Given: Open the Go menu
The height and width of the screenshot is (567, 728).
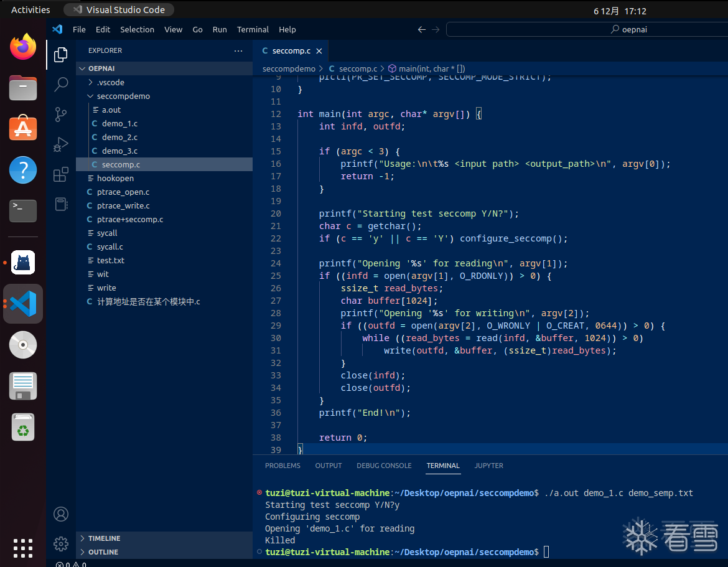Looking at the screenshot, I should coord(197,29).
